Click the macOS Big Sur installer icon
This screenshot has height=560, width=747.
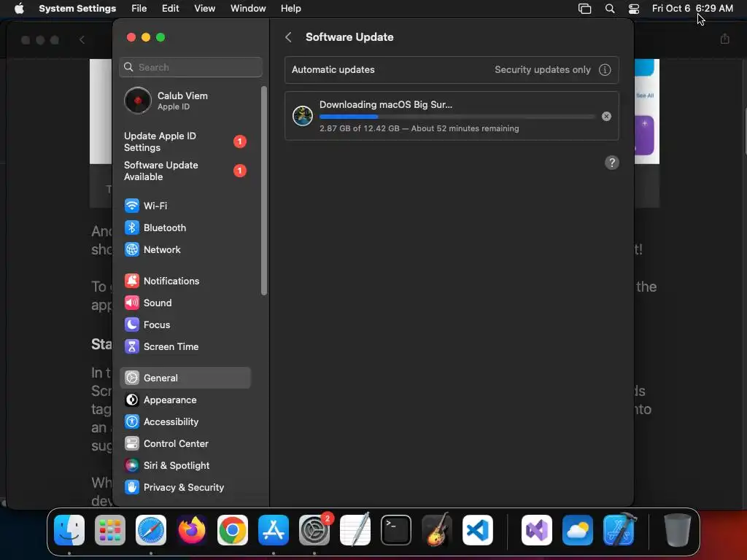pos(303,116)
